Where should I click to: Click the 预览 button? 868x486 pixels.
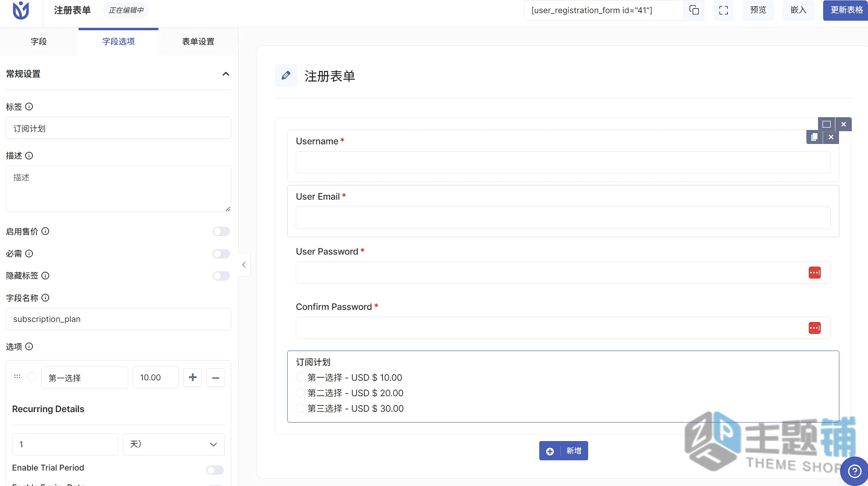[758, 10]
